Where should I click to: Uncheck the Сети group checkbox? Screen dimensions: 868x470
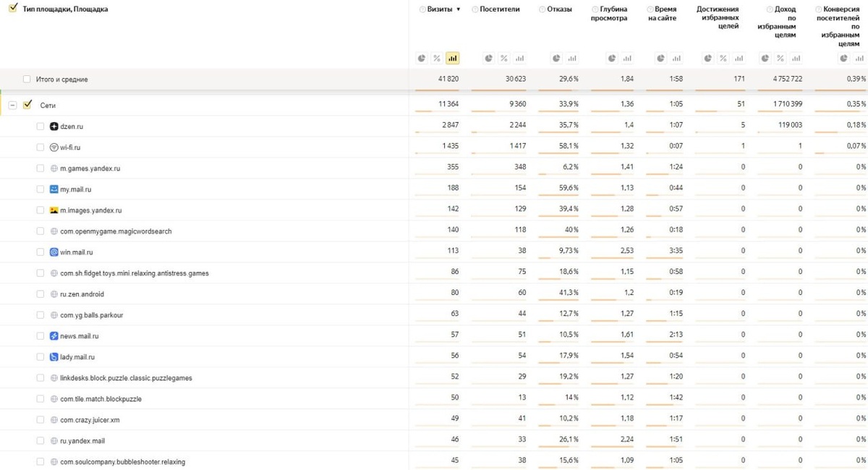pos(27,105)
